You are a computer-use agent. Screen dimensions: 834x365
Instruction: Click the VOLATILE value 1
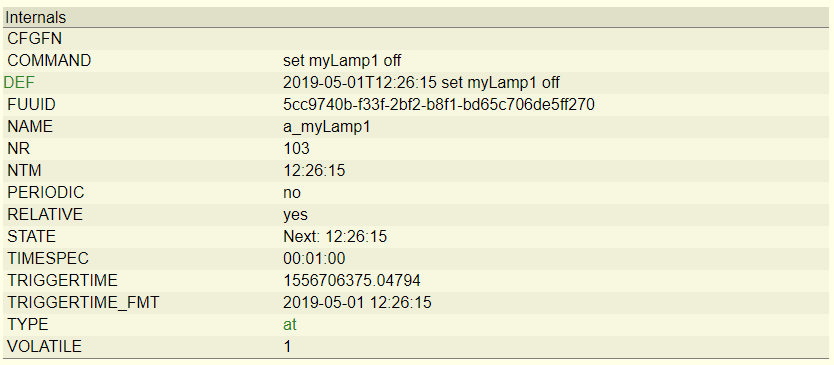click(288, 346)
